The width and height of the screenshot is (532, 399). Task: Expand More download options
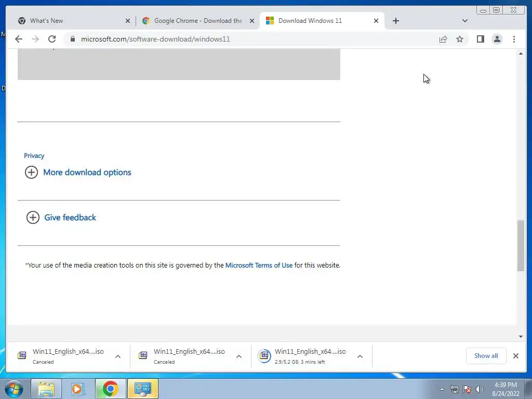(x=87, y=172)
